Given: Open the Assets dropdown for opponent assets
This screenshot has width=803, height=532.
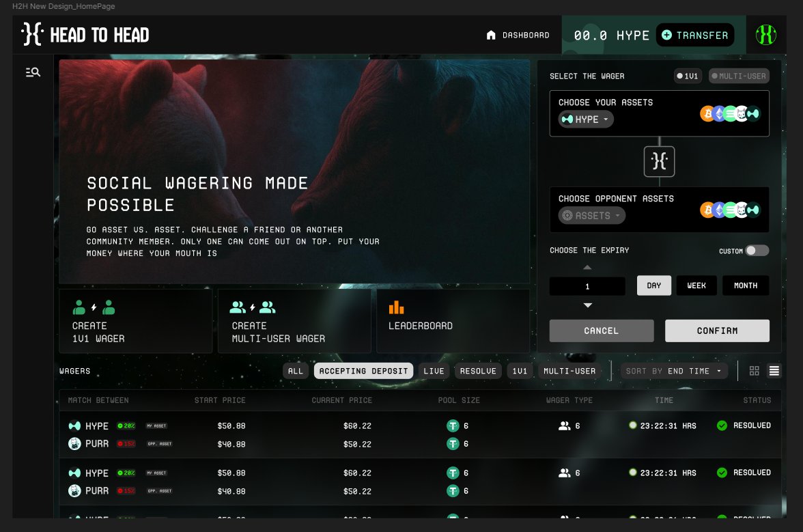Looking at the screenshot, I should tap(591, 215).
